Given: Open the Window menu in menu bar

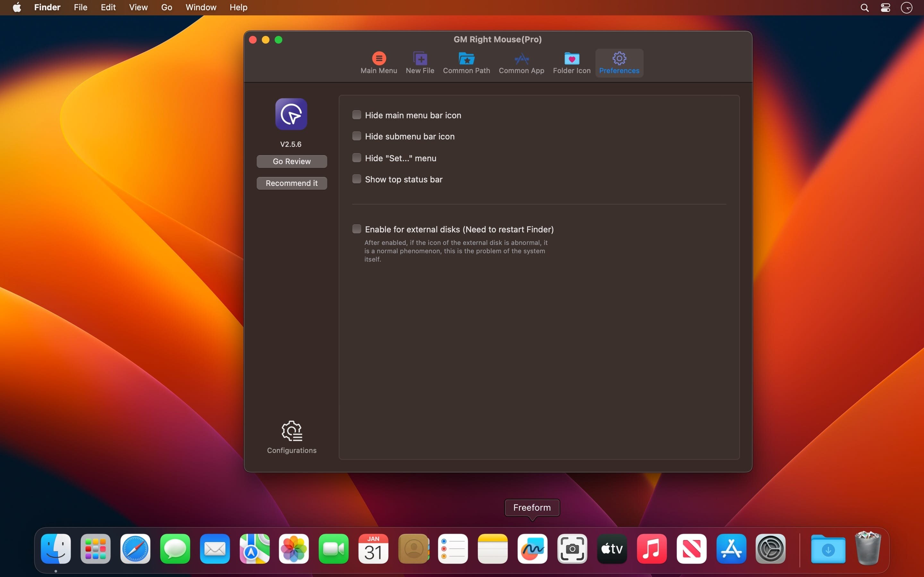Looking at the screenshot, I should tap(201, 7).
